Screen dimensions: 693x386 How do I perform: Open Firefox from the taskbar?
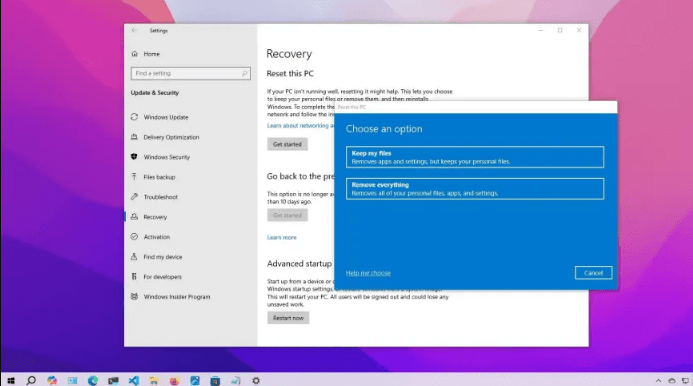pyautogui.click(x=175, y=380)
